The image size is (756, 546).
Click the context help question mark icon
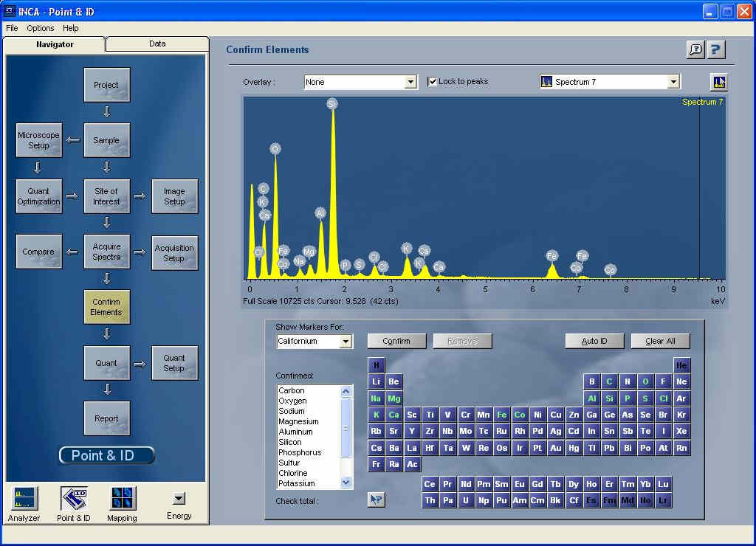click(x=716, y=49)
